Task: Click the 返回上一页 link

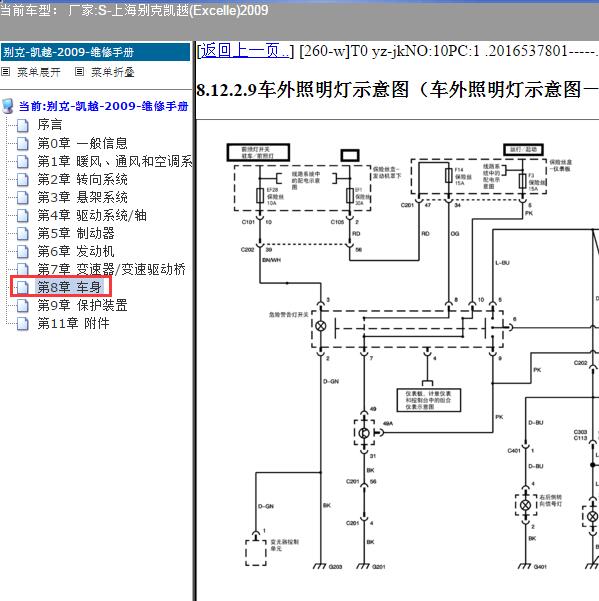Action: coord(245,51)
